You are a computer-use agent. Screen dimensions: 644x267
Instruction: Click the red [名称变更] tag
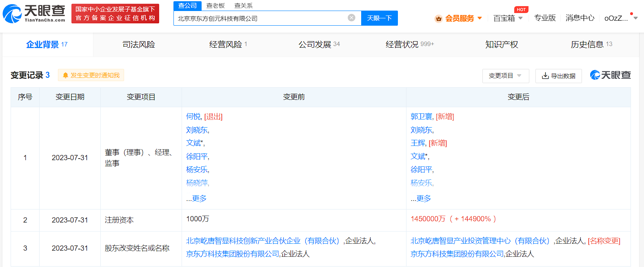(x=604, y=241)
